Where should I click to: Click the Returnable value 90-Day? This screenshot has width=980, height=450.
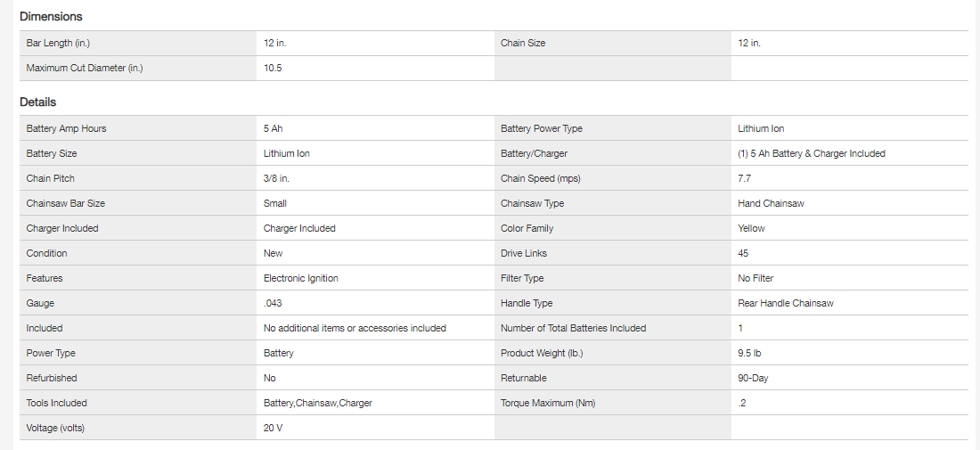[753, 378]
